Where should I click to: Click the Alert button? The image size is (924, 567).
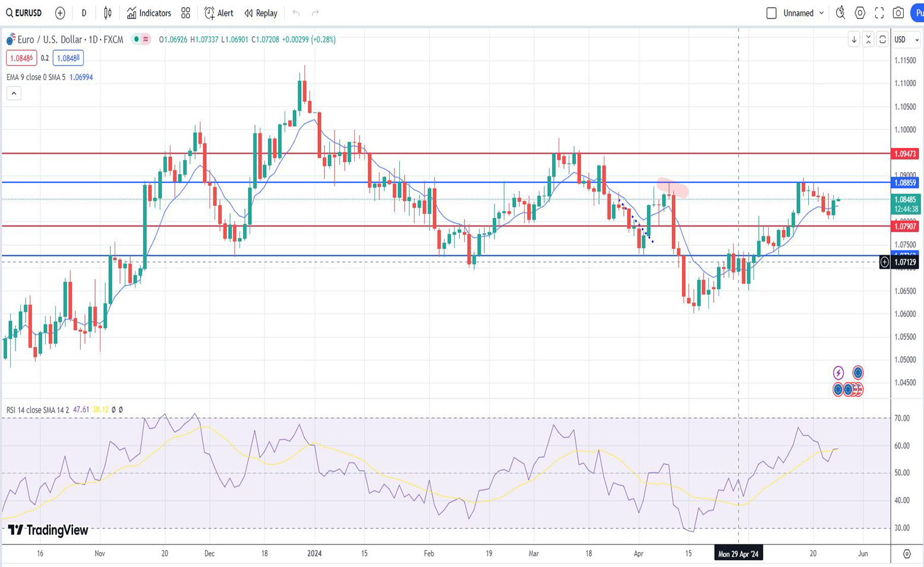pyautogui.click(x=219, y=13)
